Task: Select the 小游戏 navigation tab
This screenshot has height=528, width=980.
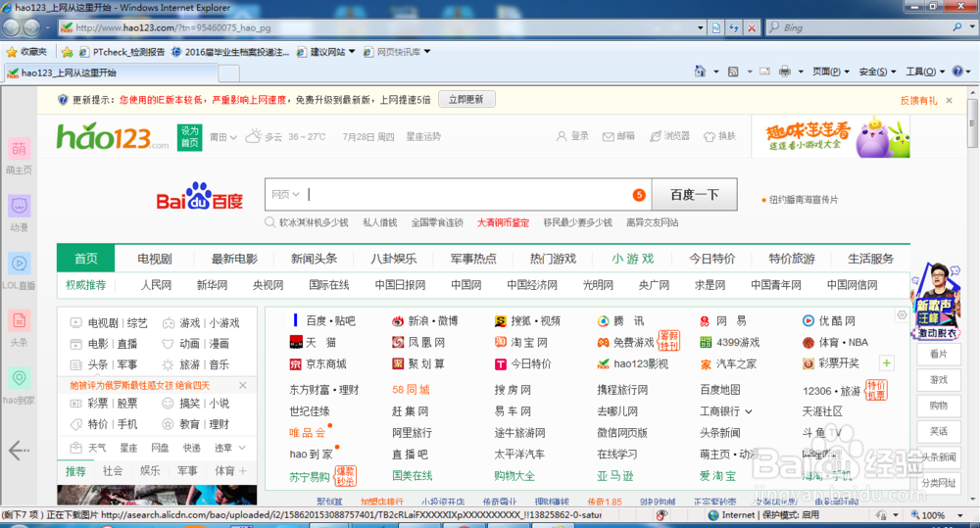Action: (632, 259)
